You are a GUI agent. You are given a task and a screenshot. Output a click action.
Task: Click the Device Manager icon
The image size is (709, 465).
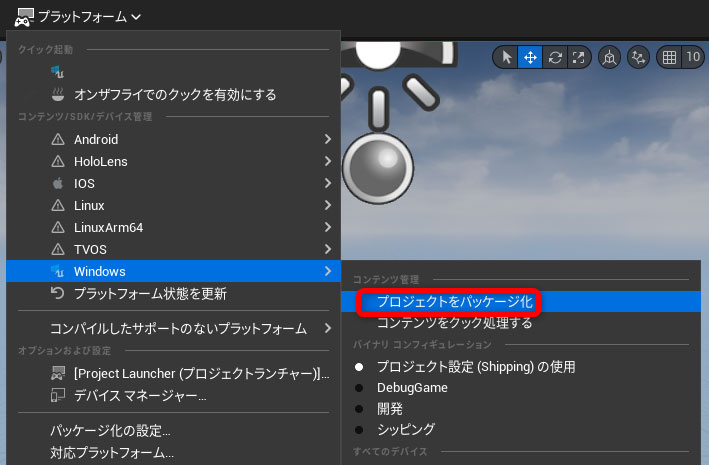(58, 395)
